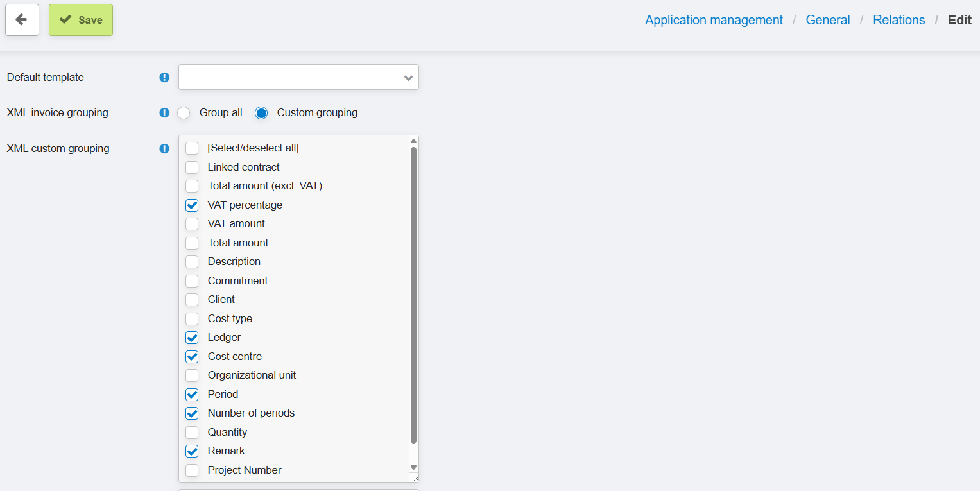Navigate to the Relations breadcrumb
This screenshot has height=491, width=980.
tap(898, 20)
